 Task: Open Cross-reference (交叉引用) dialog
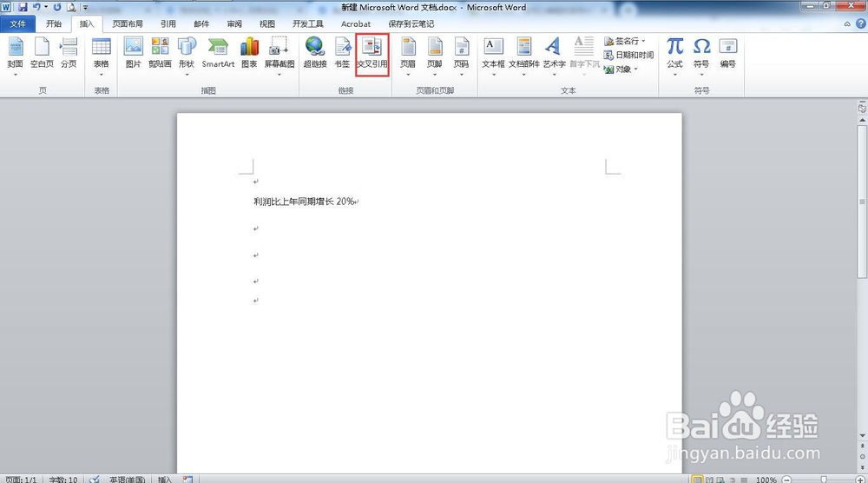tap(372, 54)
